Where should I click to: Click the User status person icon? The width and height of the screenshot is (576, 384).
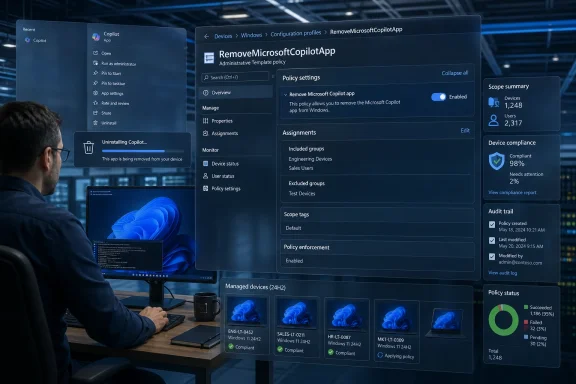(206, 176)
